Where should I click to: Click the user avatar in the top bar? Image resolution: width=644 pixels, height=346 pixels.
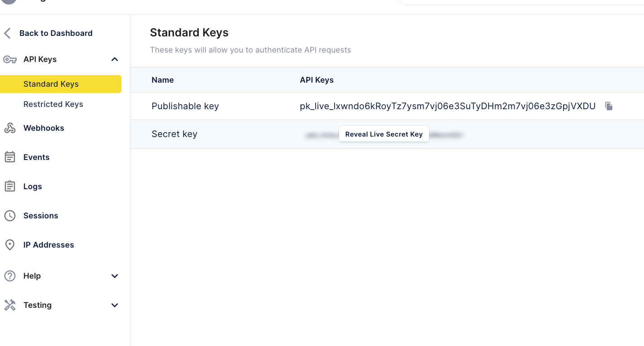[8, 2]
